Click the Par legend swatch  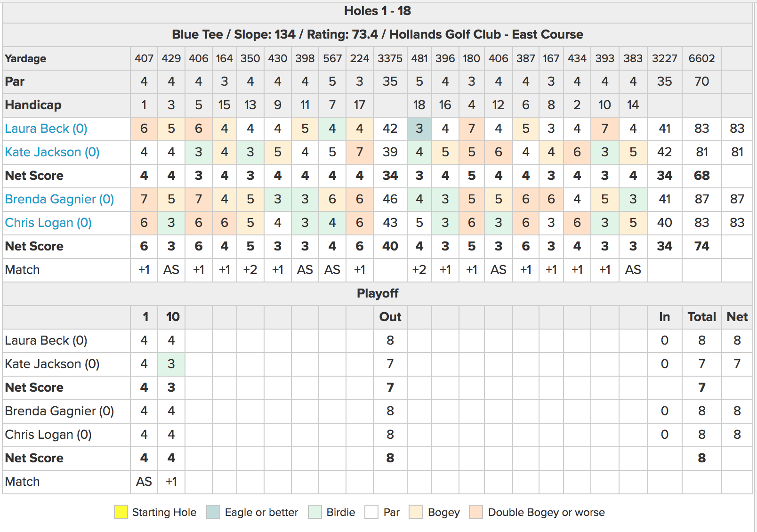pos(371,512)
